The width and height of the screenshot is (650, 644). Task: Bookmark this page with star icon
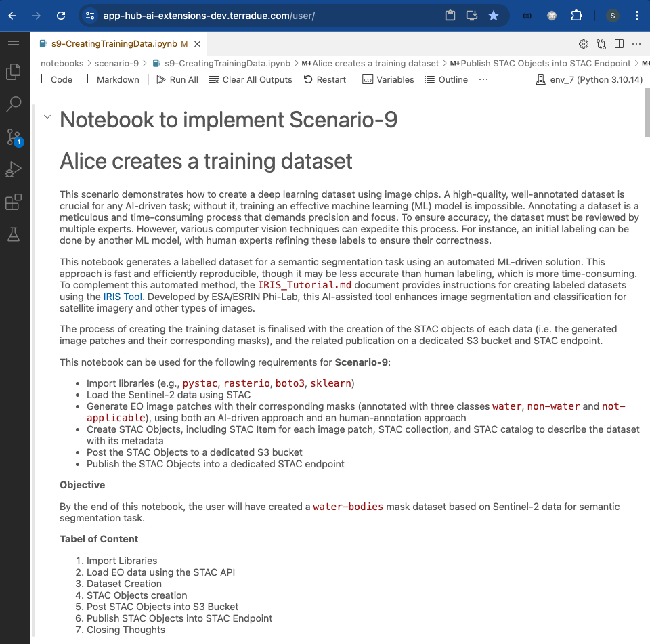click(494, 16)
